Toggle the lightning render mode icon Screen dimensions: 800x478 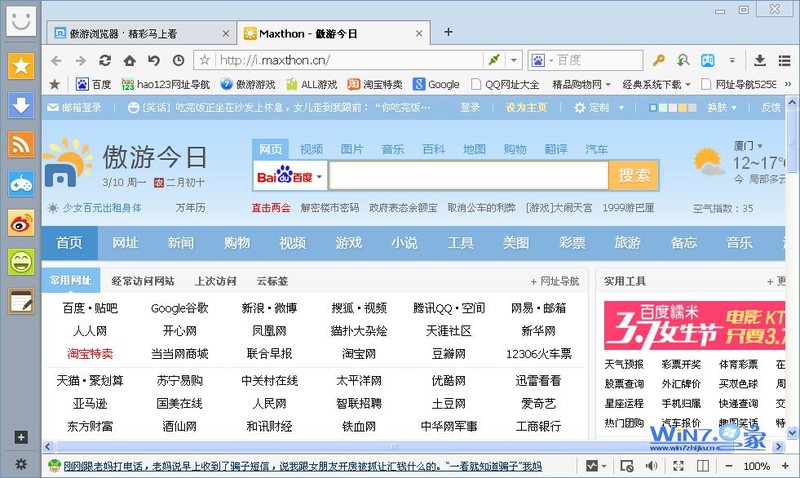coord(494,60)
